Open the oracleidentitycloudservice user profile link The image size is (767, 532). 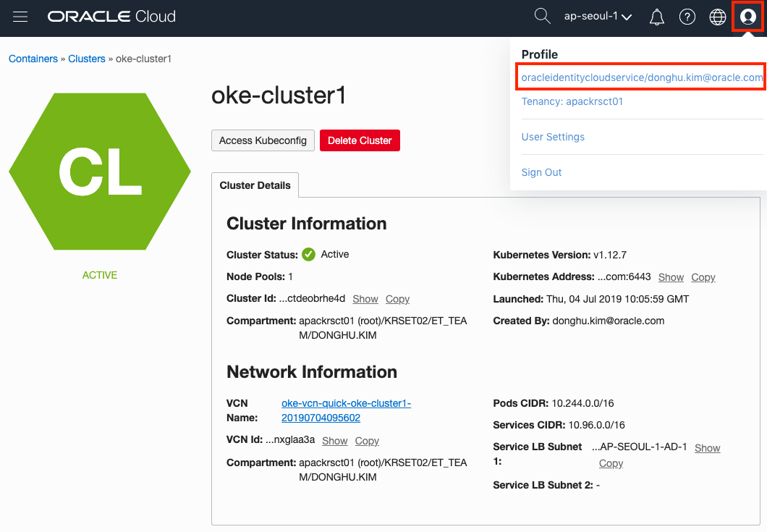[x=642, y=77]
